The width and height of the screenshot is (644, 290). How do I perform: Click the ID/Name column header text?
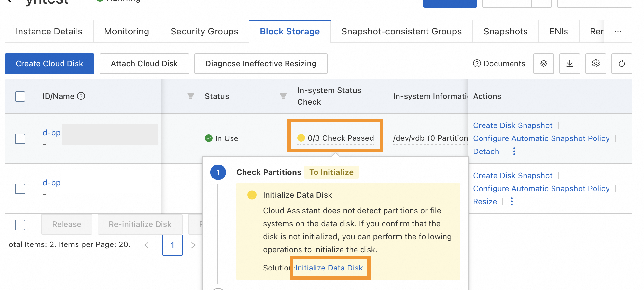pos(58,96)
